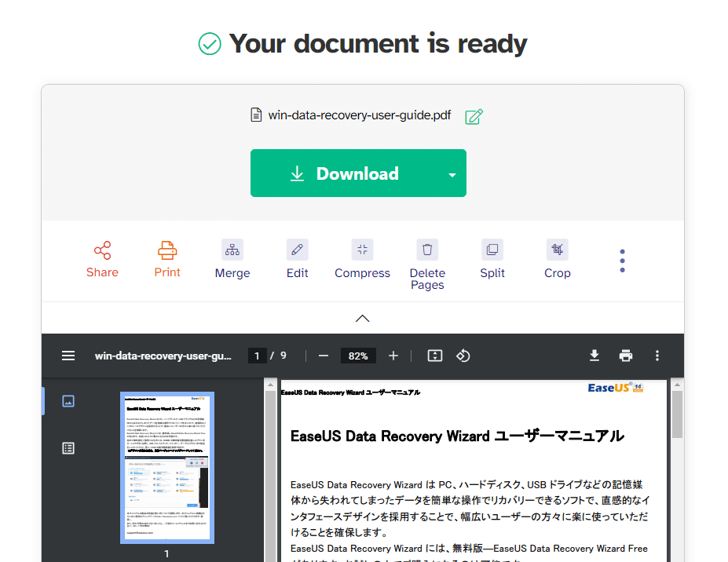Image resolution: width=728 pixels, height=562 pixels.
Task: Collapse the preview with the chevron
Action: click(363, 318)
